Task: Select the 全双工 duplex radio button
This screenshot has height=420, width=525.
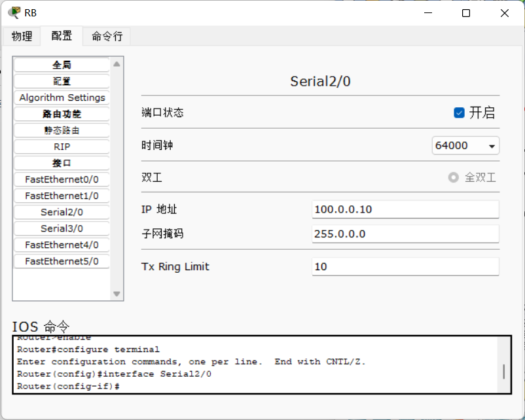Action: [454, 177]
